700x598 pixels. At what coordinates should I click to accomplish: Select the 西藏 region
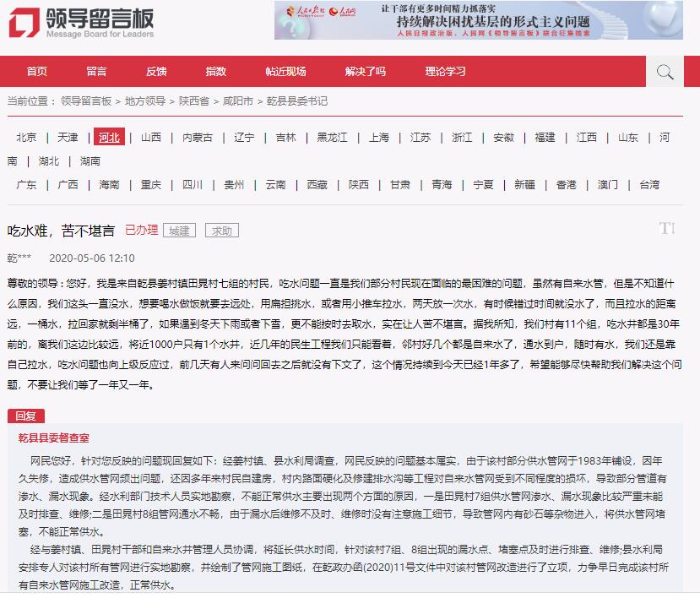(317, 184)
